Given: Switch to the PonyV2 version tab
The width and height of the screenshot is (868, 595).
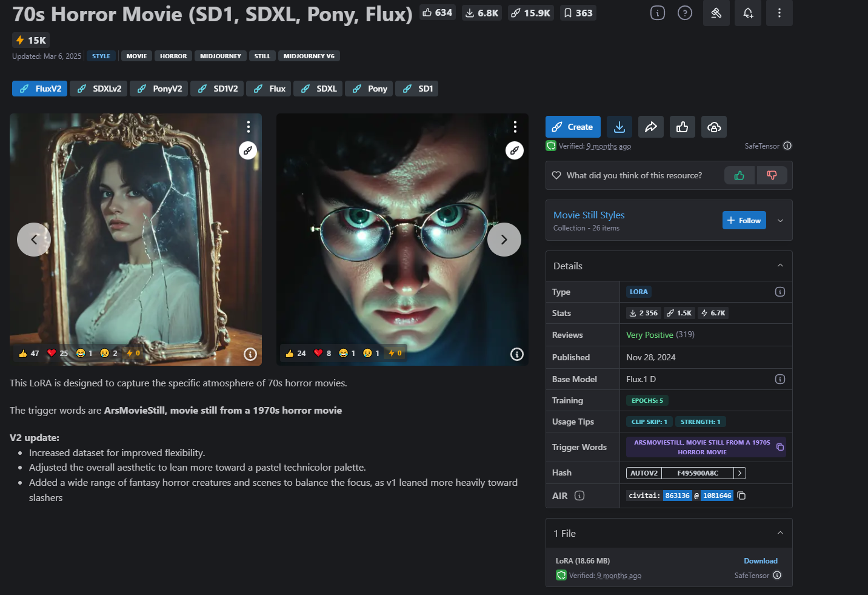Looking at the screenshot, I should coord(159,89).
